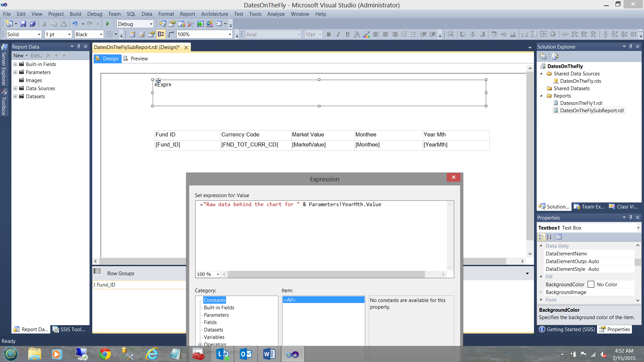Open the Debug configuration dropdown
644x362 pixels.
click(x=151, y=24)
